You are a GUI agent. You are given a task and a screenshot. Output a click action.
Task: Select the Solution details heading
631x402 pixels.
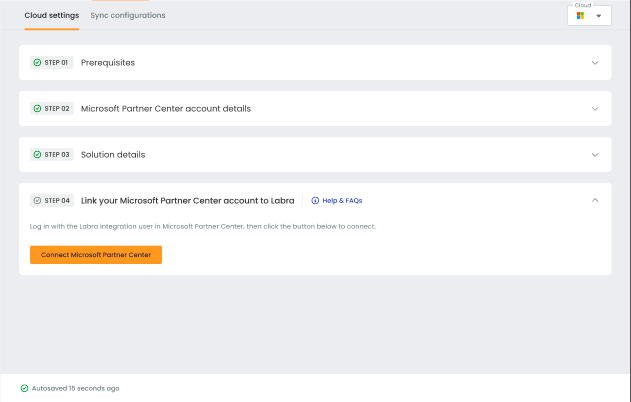113,154
